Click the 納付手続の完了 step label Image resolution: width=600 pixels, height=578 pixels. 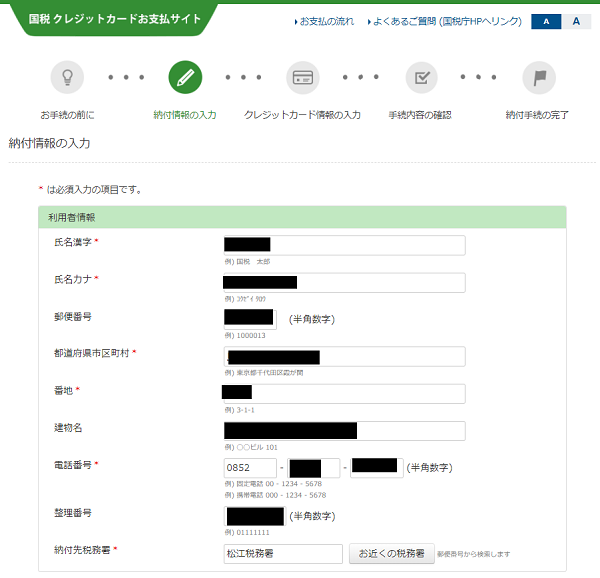(x=537, y=115)
